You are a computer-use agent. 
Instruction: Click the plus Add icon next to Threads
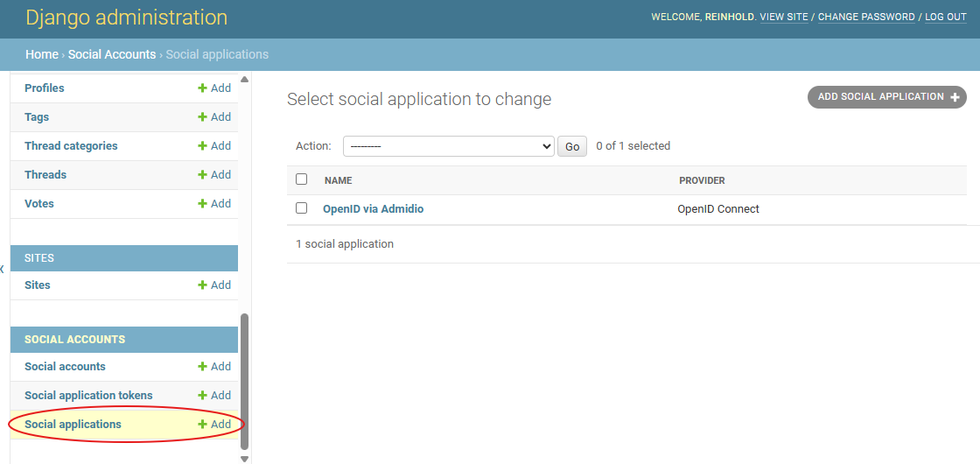point(203,175)
